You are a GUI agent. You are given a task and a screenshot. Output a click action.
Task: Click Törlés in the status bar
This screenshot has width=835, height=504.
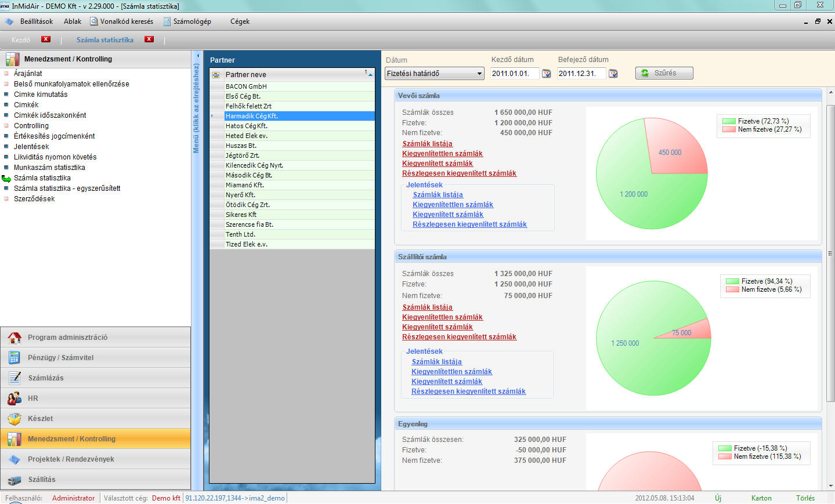tap(805, 498)
